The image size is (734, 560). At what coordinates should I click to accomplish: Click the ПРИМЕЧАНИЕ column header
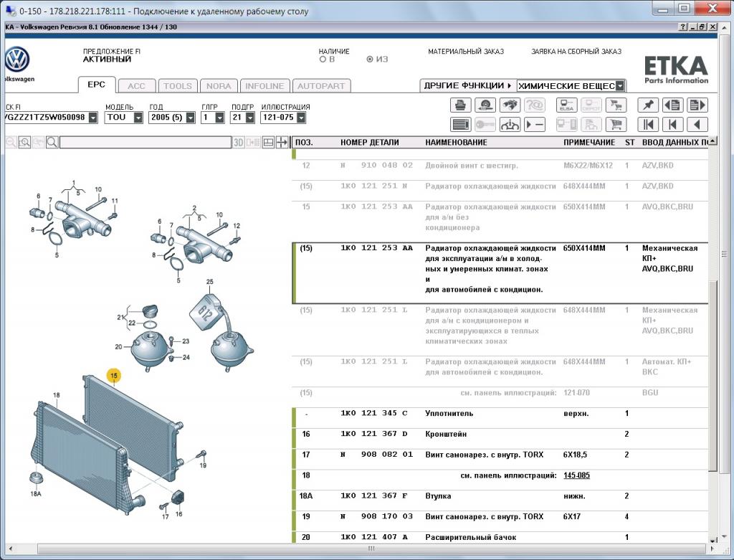coord(589,143)
